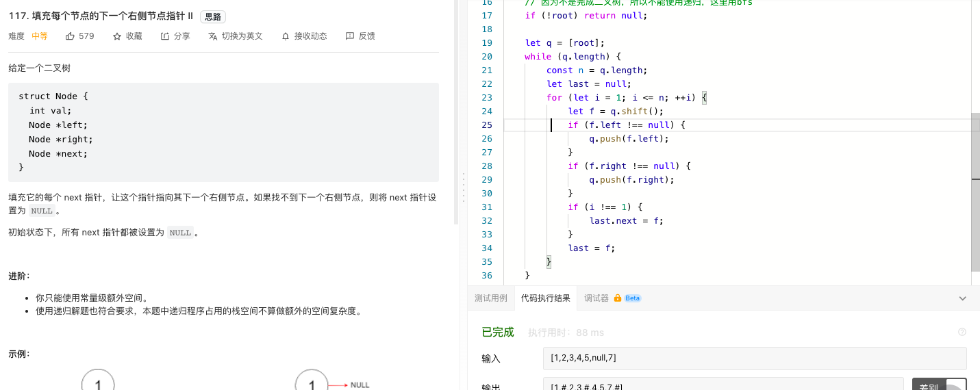
Task: Click code line 'q.push(f.right);'
Action: [631, 180]
